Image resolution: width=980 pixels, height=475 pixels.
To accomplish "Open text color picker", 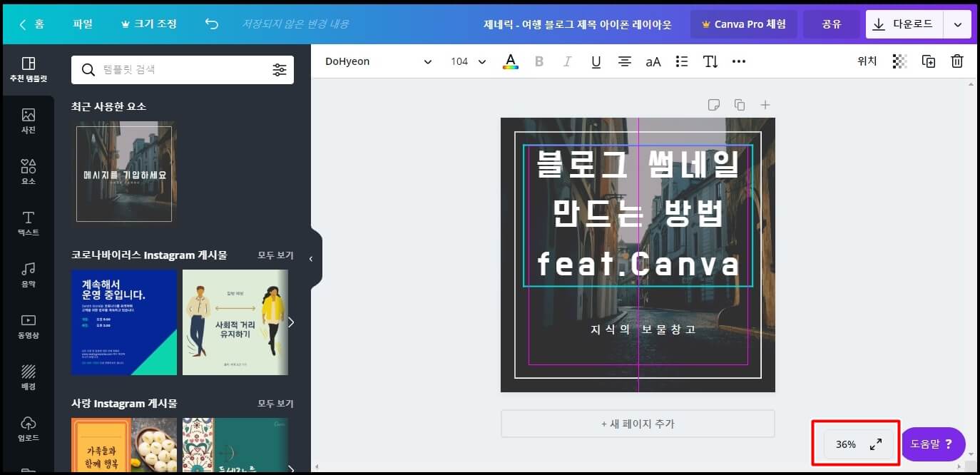I will pos(511,61).
